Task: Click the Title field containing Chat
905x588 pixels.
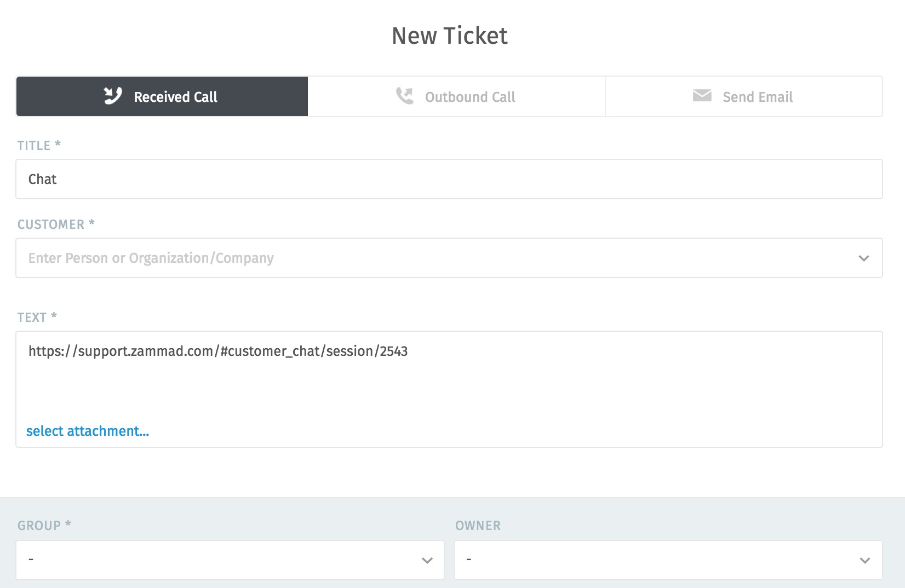Action: click(219, 179)
